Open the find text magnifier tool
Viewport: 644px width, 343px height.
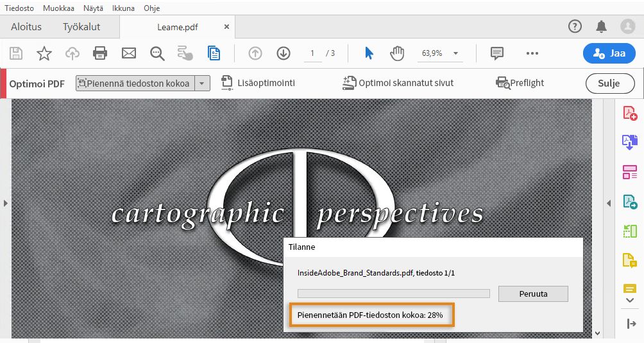157,53
